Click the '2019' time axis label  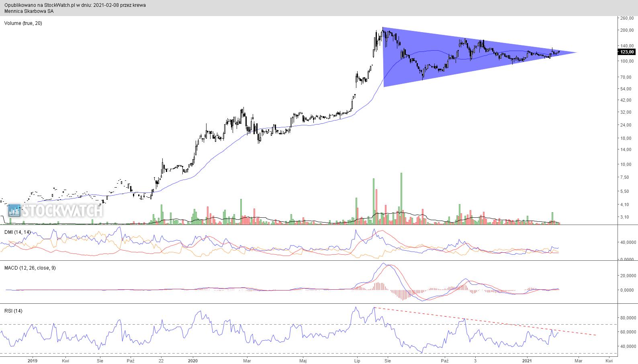[x=33, y=360]
